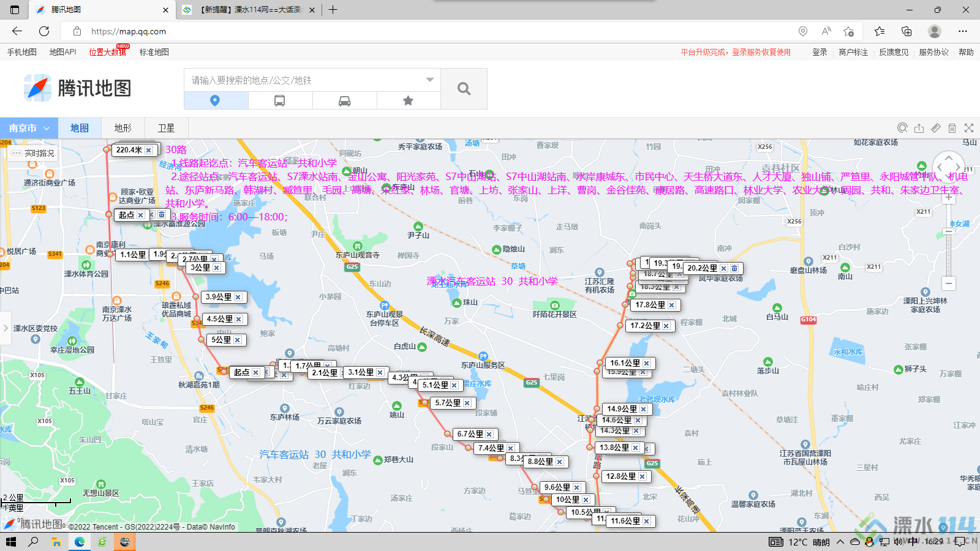Select the location search mode pin icon

point(215,100)
